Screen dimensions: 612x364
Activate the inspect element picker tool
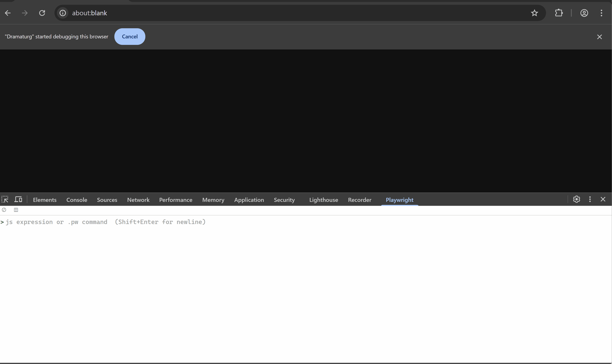(x=5, y=199)
